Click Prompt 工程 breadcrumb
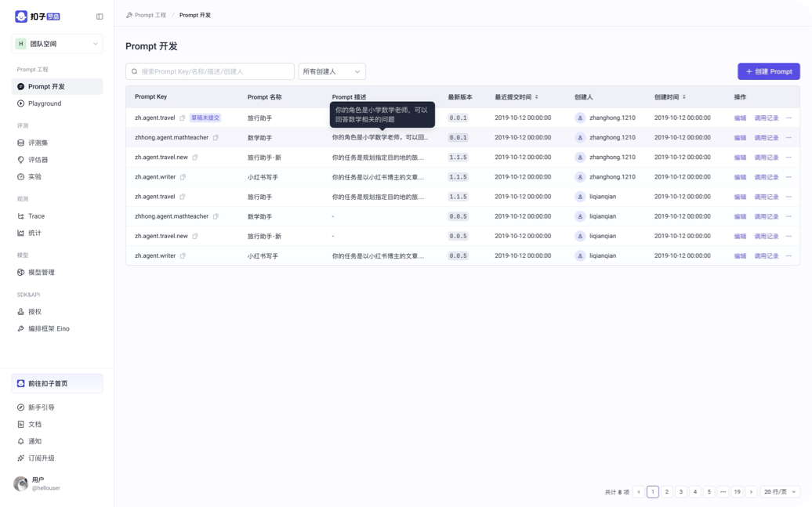812x507 pixels. tap(147, 15)
